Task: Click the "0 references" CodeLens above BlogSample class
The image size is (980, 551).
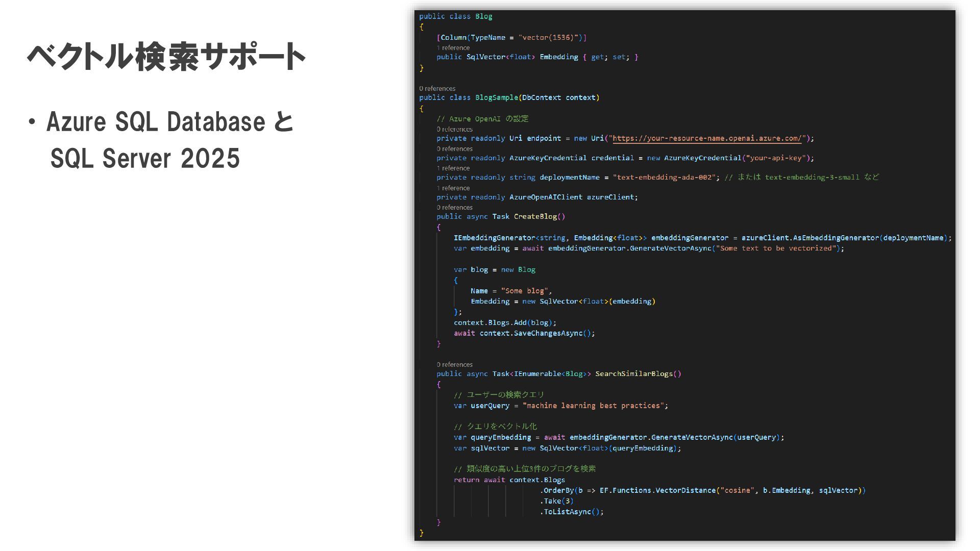Action: pyautogui.click(x=437, y=88)
